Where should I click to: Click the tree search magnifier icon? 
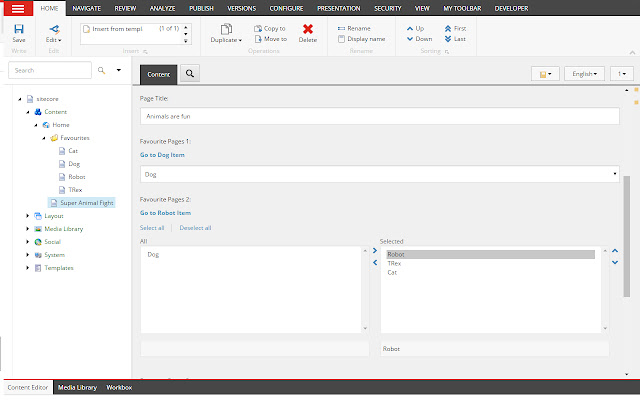point(101,71)
